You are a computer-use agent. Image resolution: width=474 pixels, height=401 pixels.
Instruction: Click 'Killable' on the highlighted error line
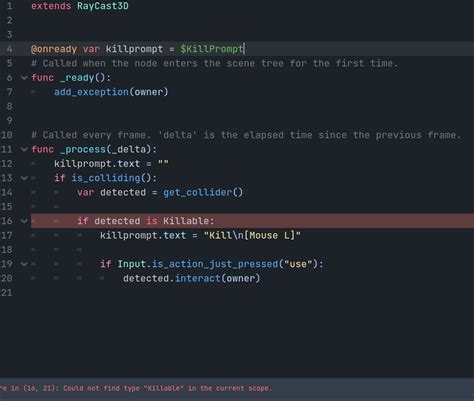coord(186,221)
